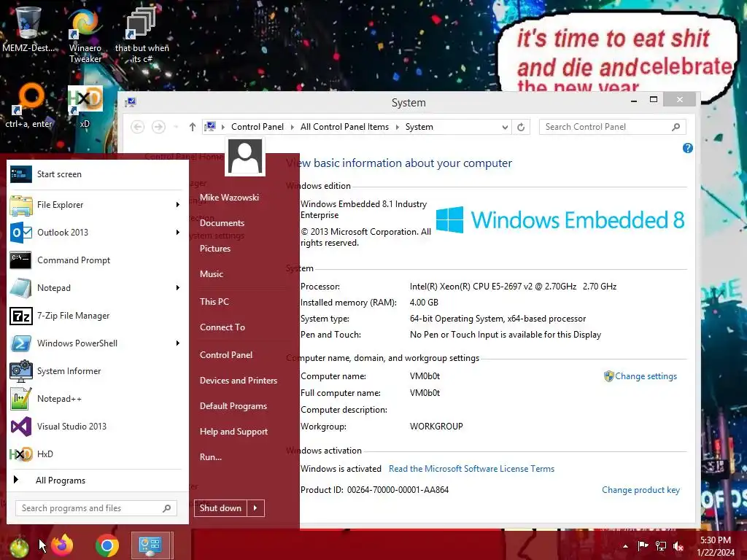The width and height of the screenshot is (747, 560).
Task: Show hidden tray icons arrow
Action: (x=625, y=546)
